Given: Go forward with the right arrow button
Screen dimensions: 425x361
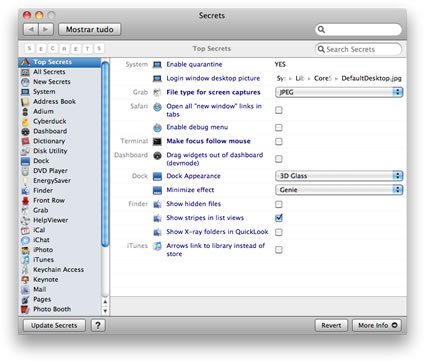Looking at the screenshot, I should (46, 29).
